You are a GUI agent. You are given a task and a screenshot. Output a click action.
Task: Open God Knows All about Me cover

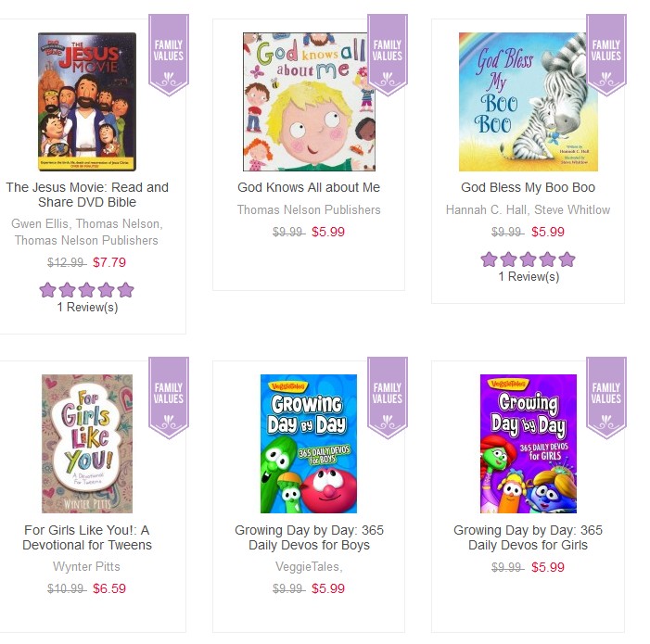point(310,102)
